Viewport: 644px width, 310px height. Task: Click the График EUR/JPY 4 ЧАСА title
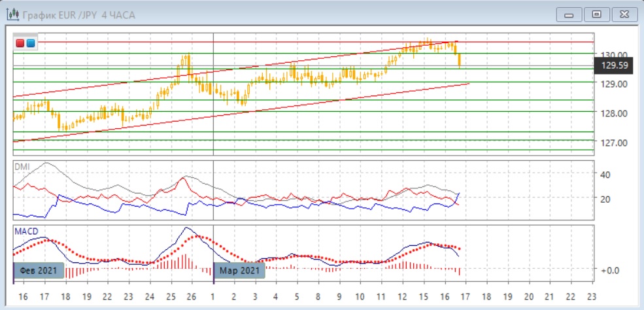[x=78, y=14]
